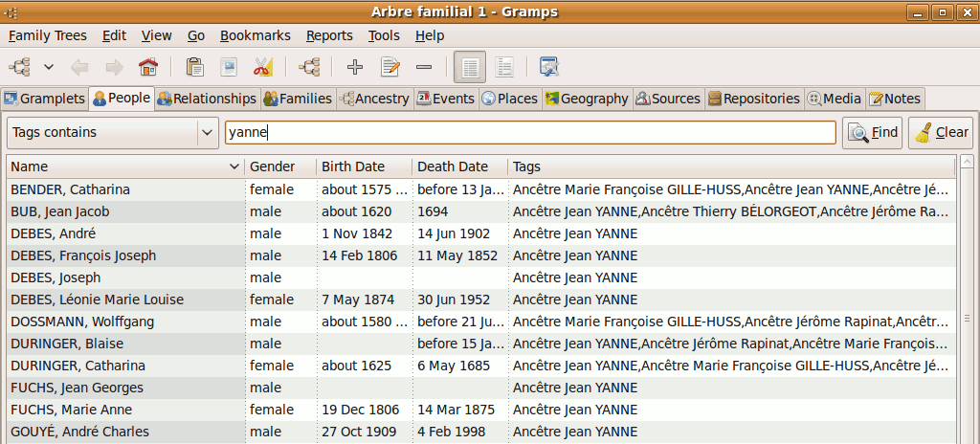Viewport: 980px width, 444px height.
Task: Select the row BENDER, Catharina
Action: pos(481,189)
